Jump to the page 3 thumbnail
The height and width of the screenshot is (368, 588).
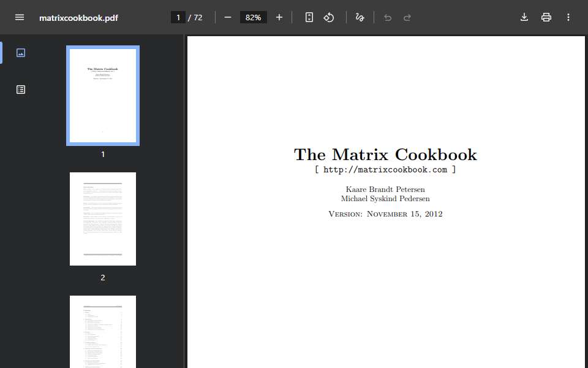[103, 332]
